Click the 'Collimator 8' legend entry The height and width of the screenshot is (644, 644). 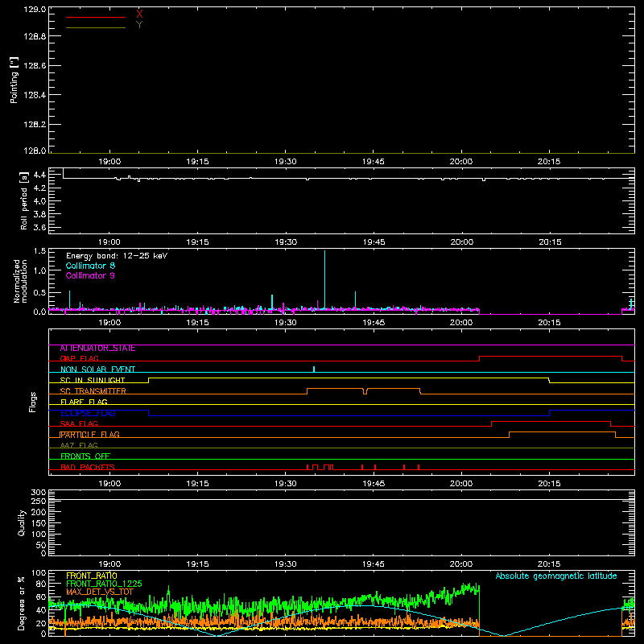[90, 266]
